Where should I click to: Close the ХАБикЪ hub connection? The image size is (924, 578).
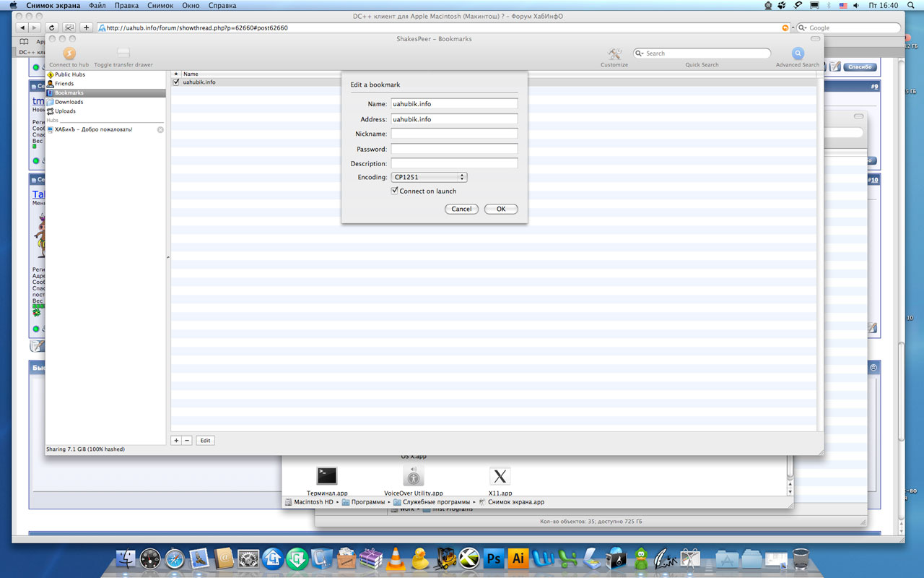tap(160, 130)
